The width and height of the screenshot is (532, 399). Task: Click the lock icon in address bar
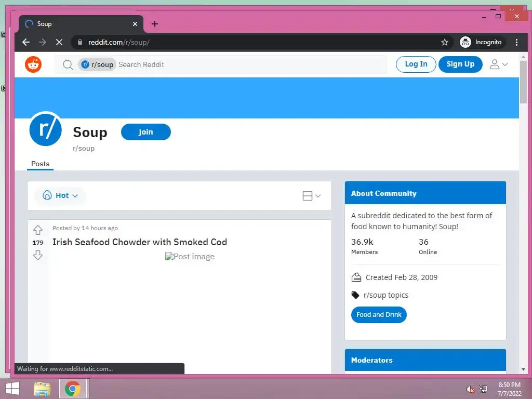80,42
